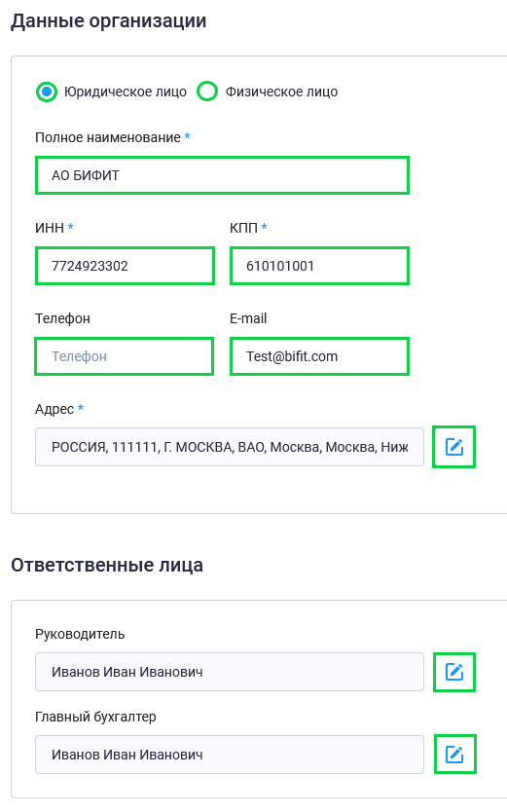Click the Адрес label with asterisk
Image resolution: width=507 pixels, height=812 pixels.
(59, 409)
